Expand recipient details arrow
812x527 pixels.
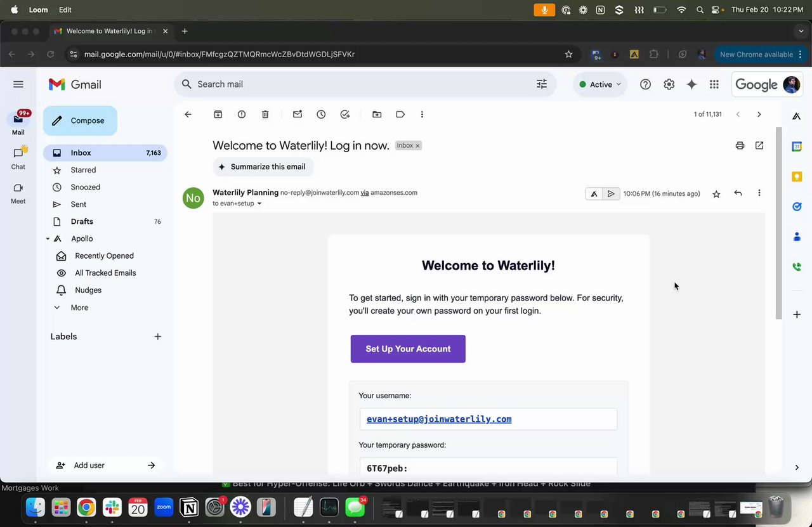(259, 204)
